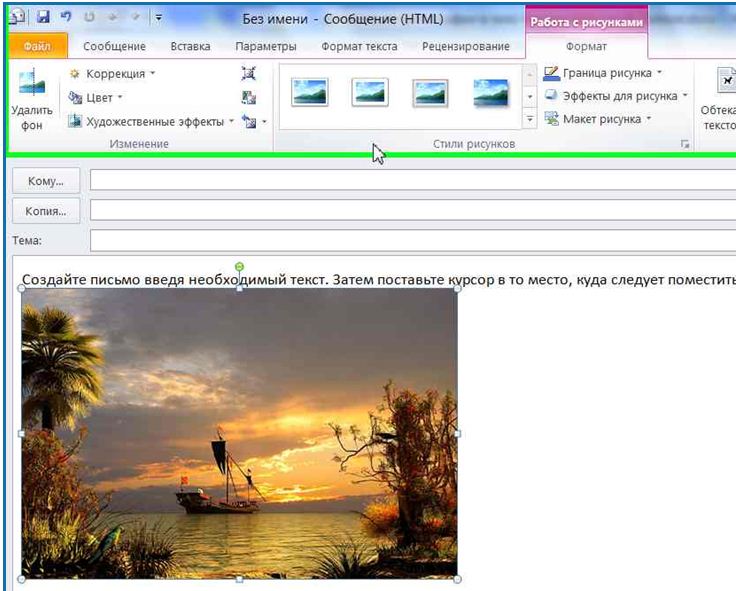The height and width of the screenshot is (591, 736).
Task: Select the inserted sunset ship picture
Action: point(239,433)
